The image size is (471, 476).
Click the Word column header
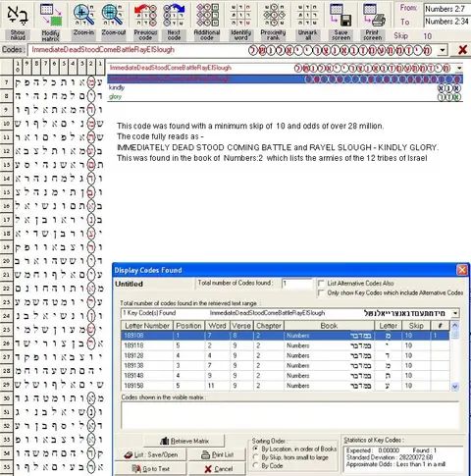click(218, 326)
